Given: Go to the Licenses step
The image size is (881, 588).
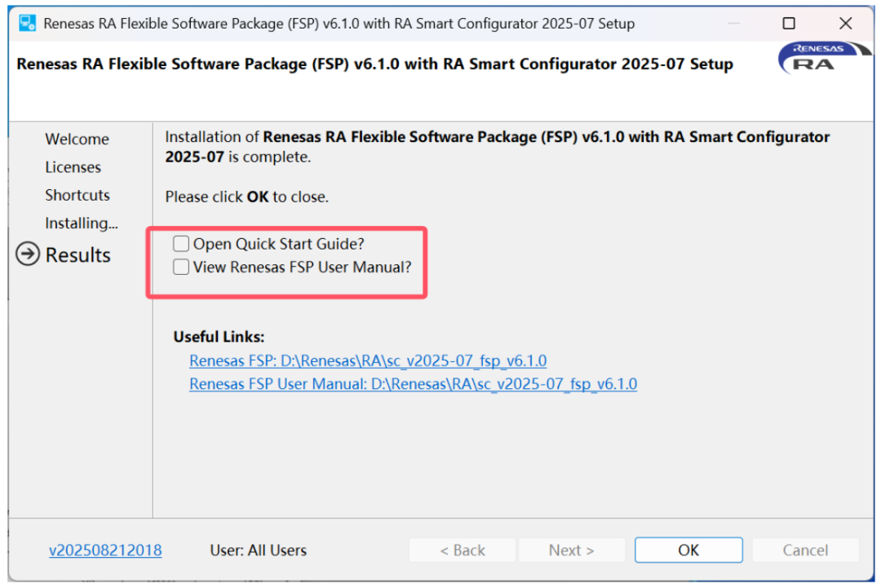Looking at the screenshot, I should pyautogui.click(x=73, y=167).
